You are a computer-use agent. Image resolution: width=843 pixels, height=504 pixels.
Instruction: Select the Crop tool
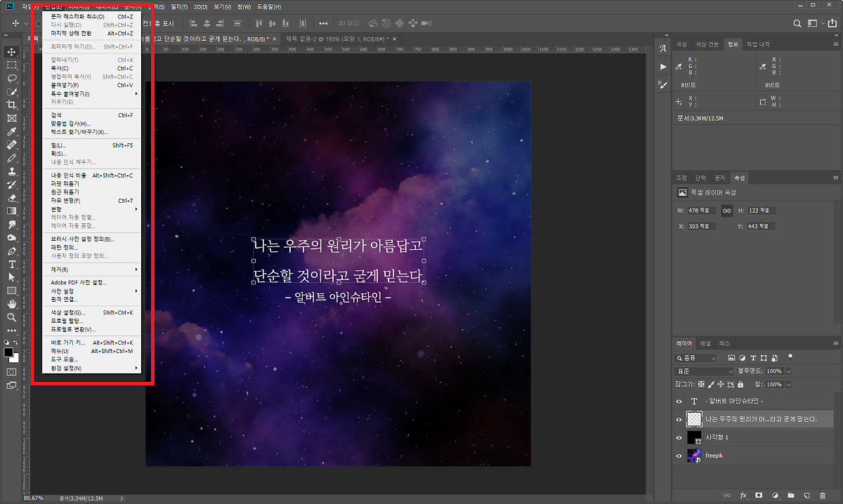tap(12, 105)
